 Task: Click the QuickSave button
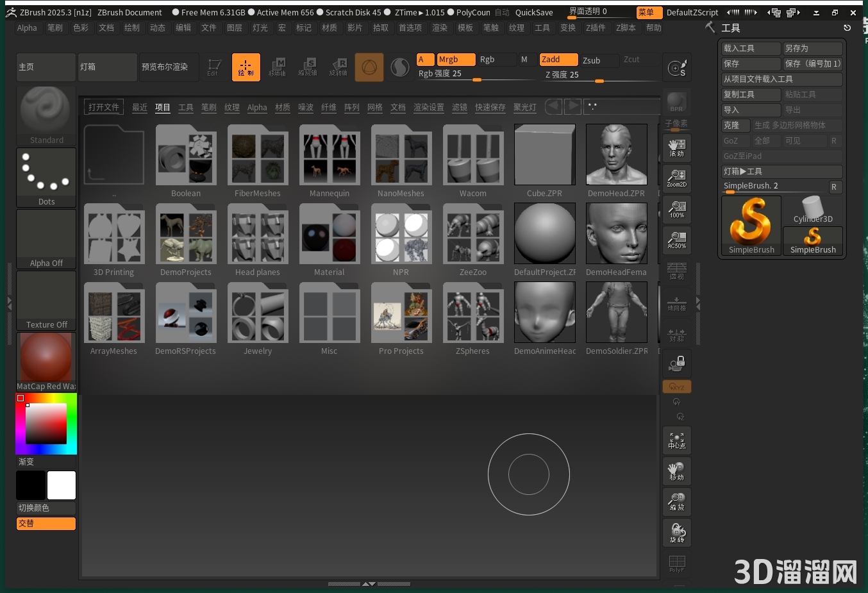click(x=535, y=12)
